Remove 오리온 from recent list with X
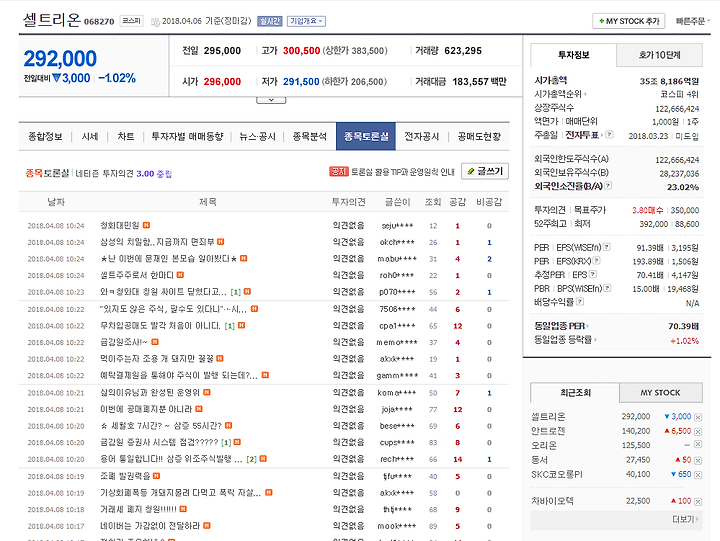This screenshot has height=541, width=720. [698, 444]
